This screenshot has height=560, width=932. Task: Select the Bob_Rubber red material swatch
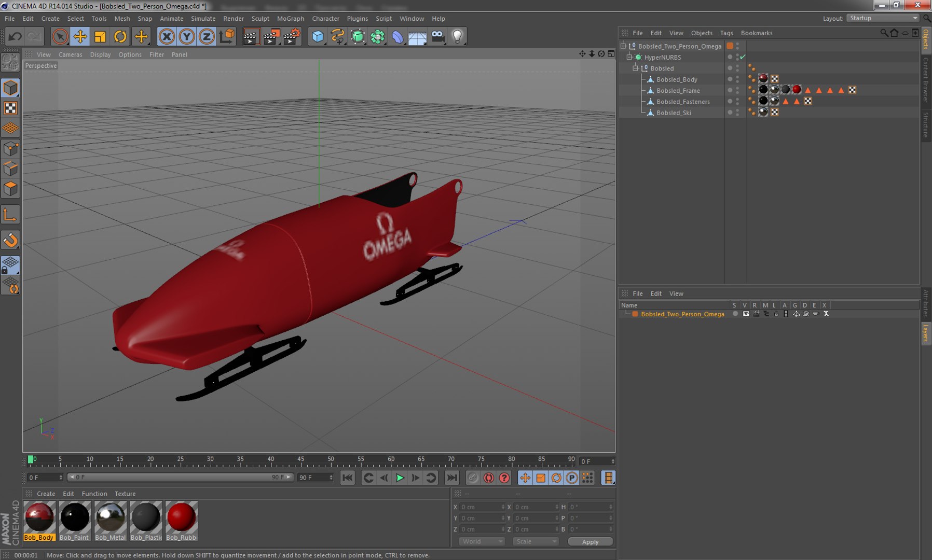[182, 521]
